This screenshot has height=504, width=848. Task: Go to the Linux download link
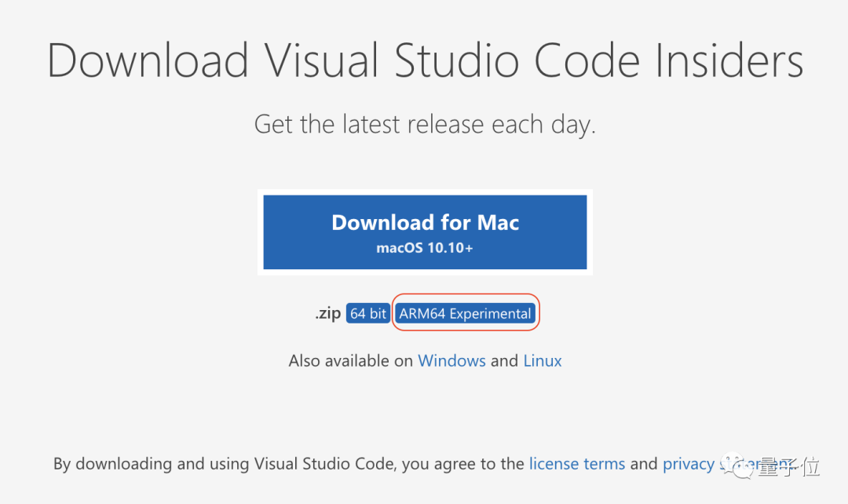543,361
